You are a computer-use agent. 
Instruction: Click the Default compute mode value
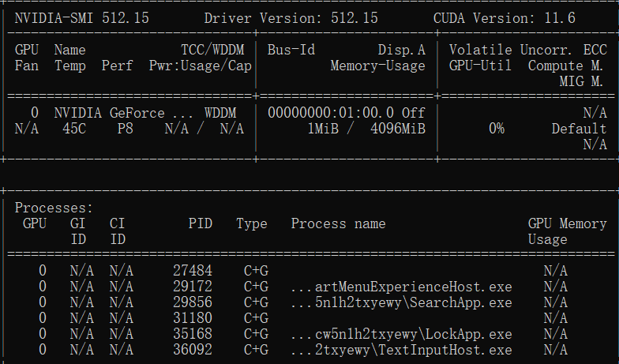tap(580, 129)
